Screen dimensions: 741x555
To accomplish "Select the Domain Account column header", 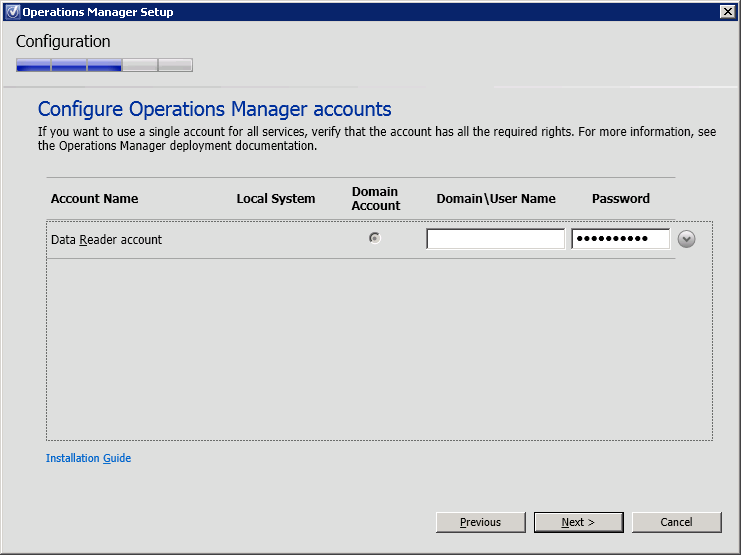I will pos(376,198).
